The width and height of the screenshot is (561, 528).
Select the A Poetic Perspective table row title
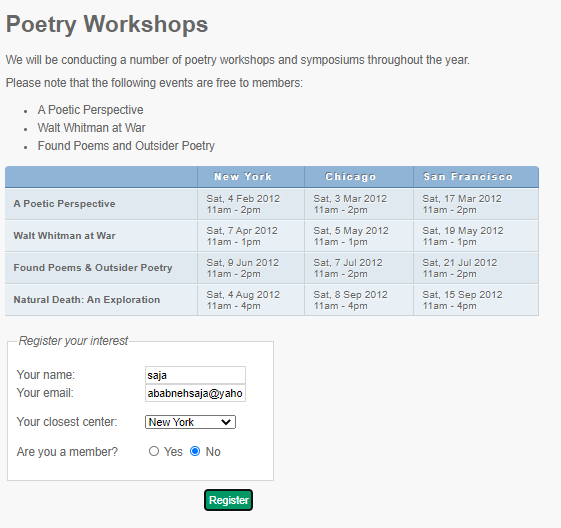(x=64, y=204)
